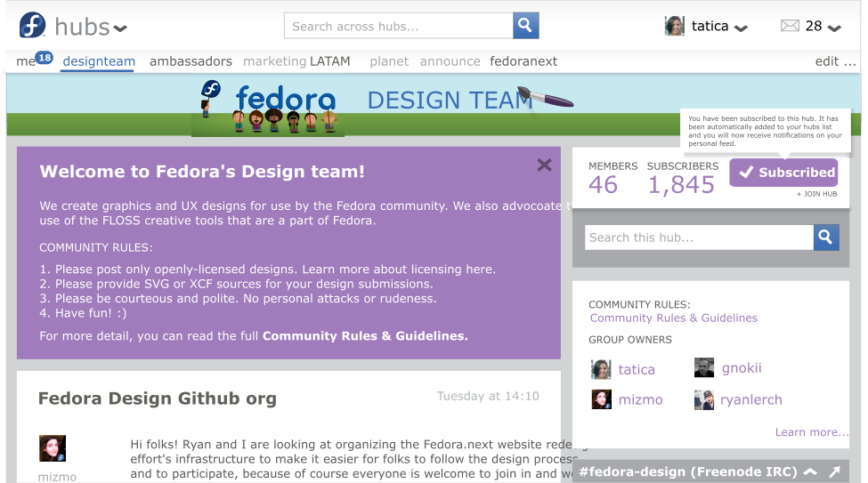Screen dimensions: 868x483
Task: Click the Learn more... link
Action: pyautogui.click(x=812, y=432)
